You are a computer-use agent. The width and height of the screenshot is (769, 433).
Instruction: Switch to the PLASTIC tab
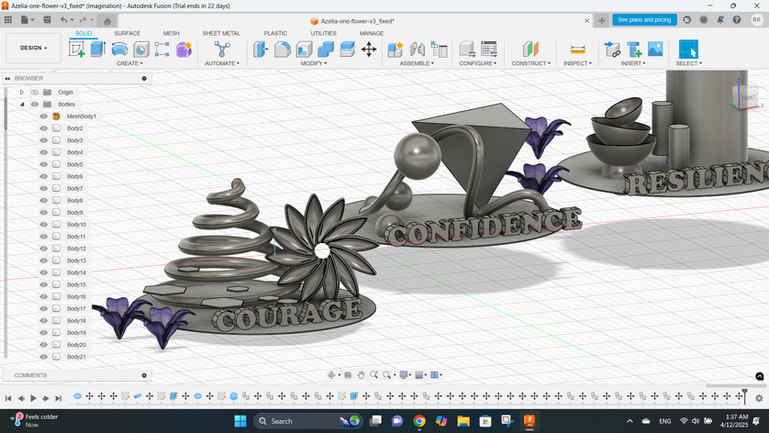(x=275, y=33)
